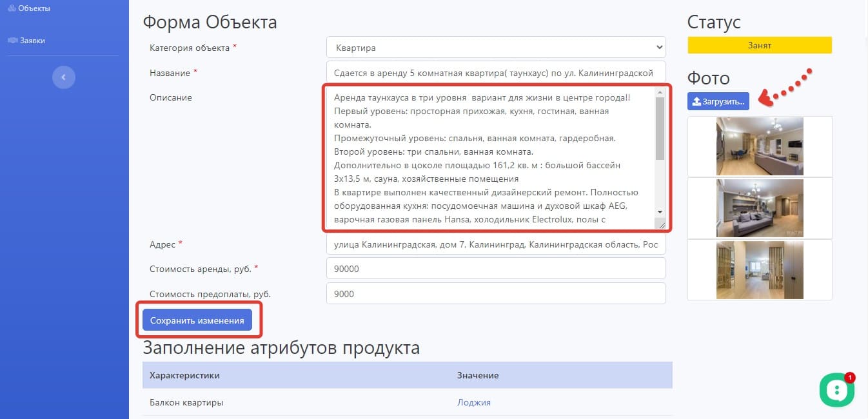Click the description resize handle corner
The height and width of the screenshot is (419, 868).
(661, 225)
